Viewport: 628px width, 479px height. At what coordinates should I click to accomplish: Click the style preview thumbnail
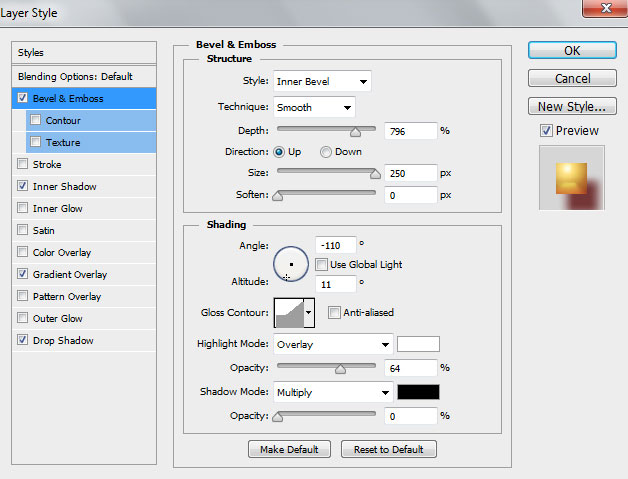(x=572, y=178)
